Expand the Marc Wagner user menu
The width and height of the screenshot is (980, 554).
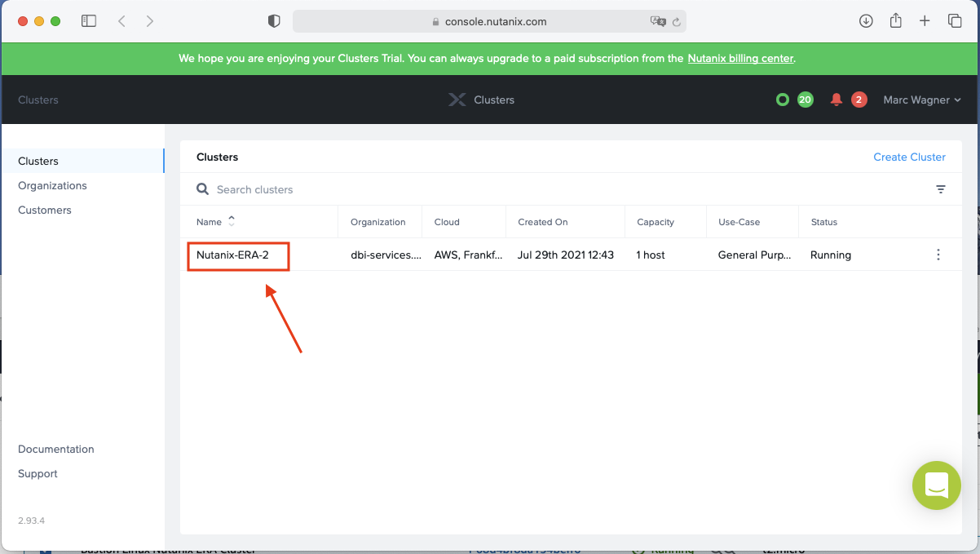coord(922,100)
